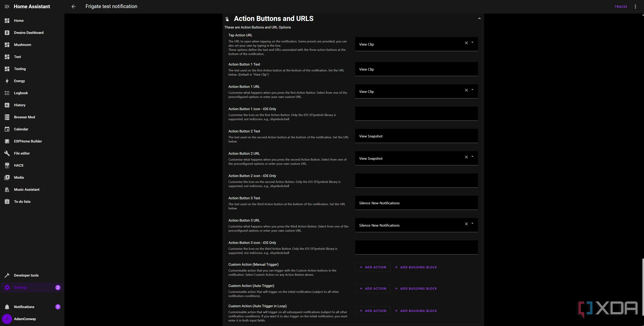Click the Home dashboard icon
644x326 pixels.
[7, 20]
